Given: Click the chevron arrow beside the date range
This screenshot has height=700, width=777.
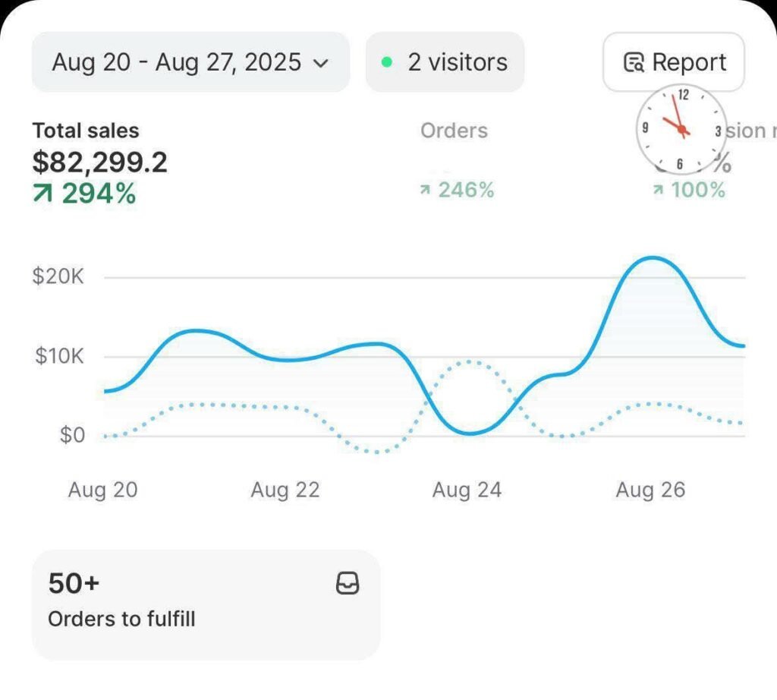Looking at the screenshot, I should 321,63.
